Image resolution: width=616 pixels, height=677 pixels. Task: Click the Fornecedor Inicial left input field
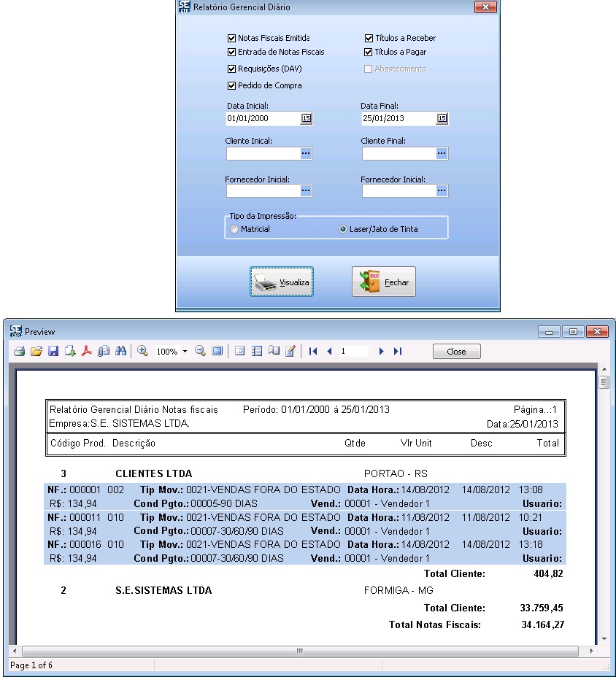(x=263, y=191)
